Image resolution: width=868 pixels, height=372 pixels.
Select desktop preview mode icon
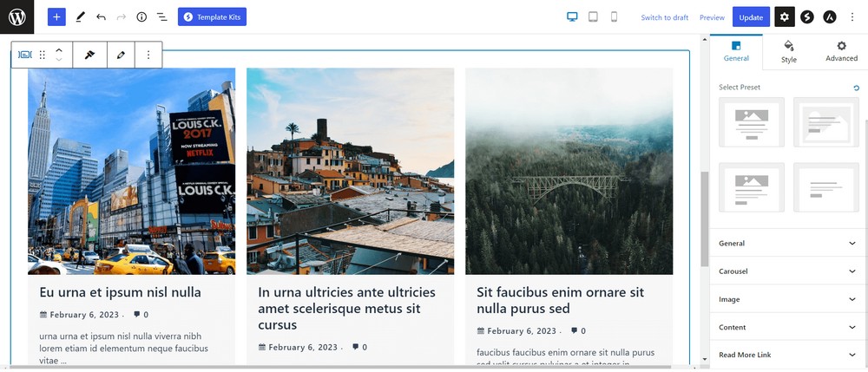pos(572,16)
